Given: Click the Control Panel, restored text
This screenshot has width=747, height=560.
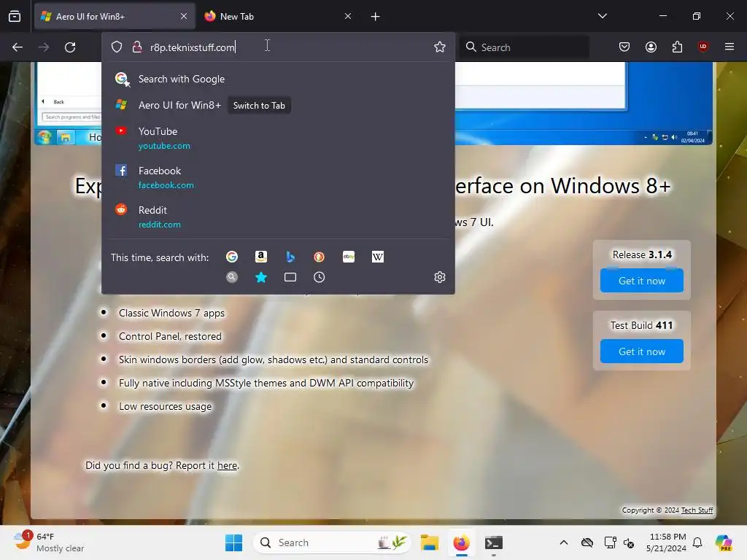Looking at the screenshot, I should coord(170,336).
